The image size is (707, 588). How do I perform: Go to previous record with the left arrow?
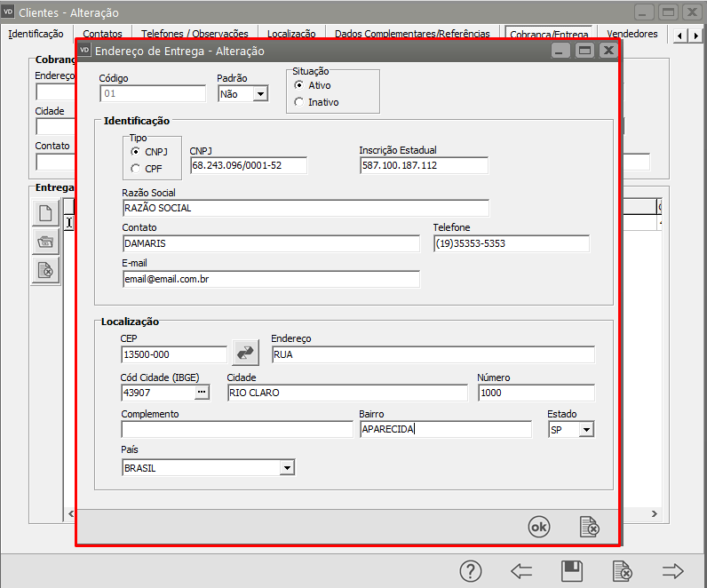point(521,570)
